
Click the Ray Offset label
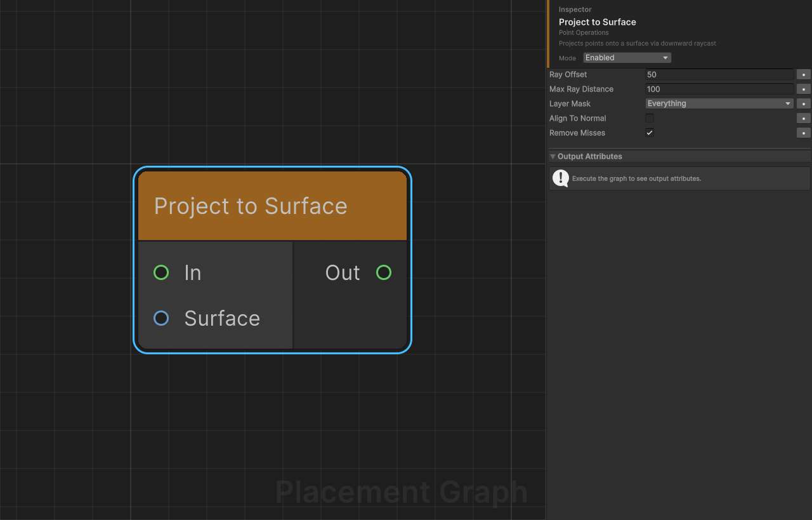click(568, 74)
